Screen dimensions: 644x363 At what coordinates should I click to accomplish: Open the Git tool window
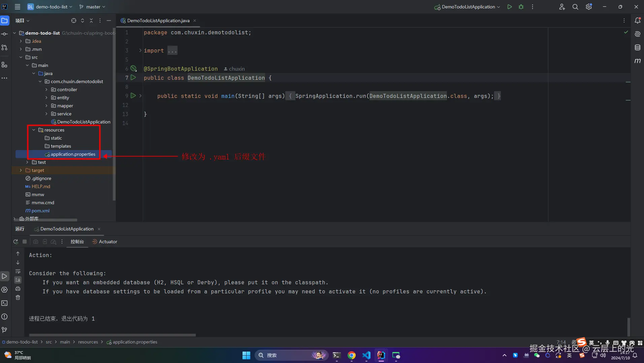(x=5, y=330)
